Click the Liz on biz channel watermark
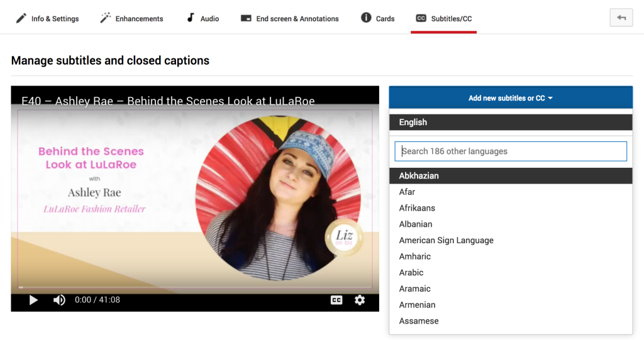Screen dimensions: 644x340 [x=344, y=237]
